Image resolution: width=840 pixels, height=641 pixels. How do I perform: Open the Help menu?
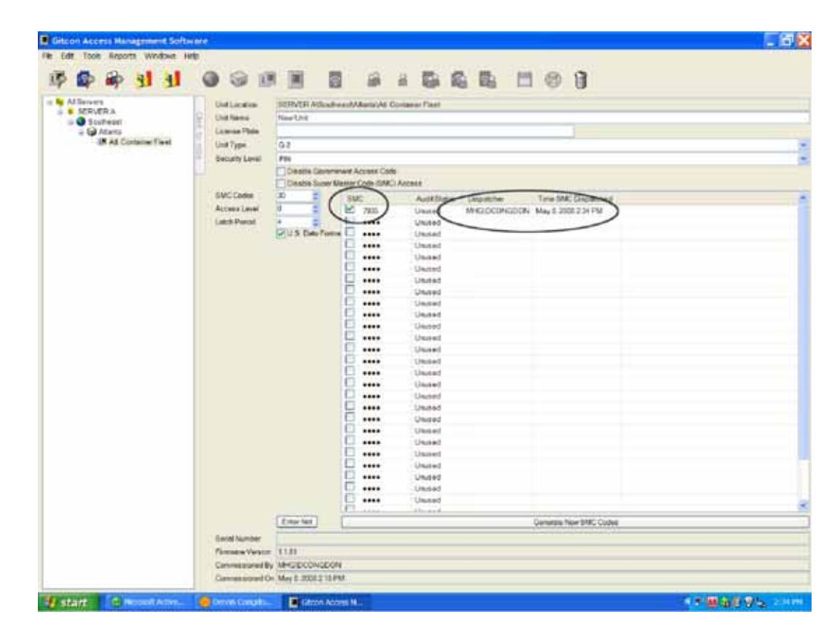click(192, 55)
